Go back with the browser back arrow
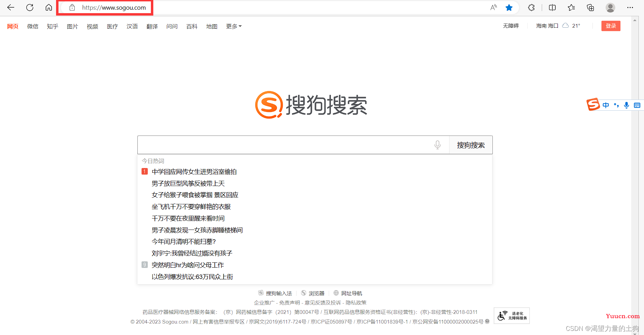644x335 pixels. [x=11, y=8]
